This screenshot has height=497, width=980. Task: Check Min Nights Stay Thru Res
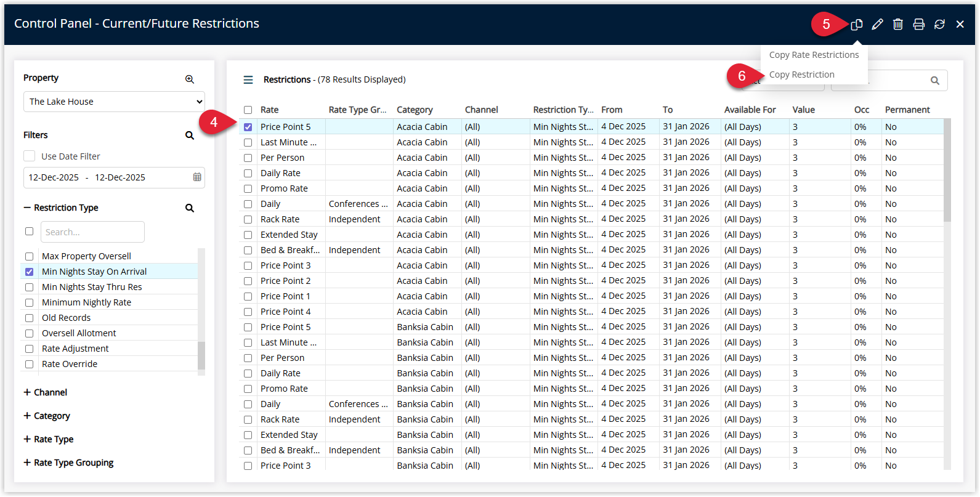(29, 287)
